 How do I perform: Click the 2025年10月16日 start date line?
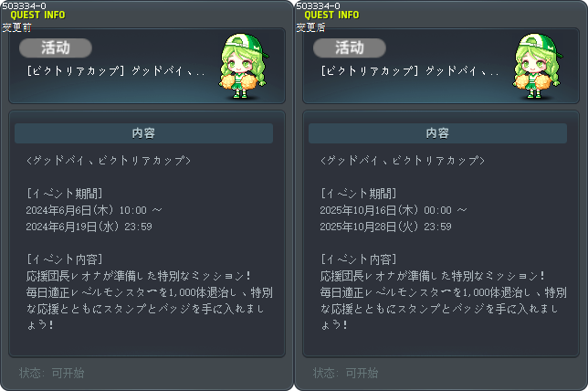click(x=394, y=210)
